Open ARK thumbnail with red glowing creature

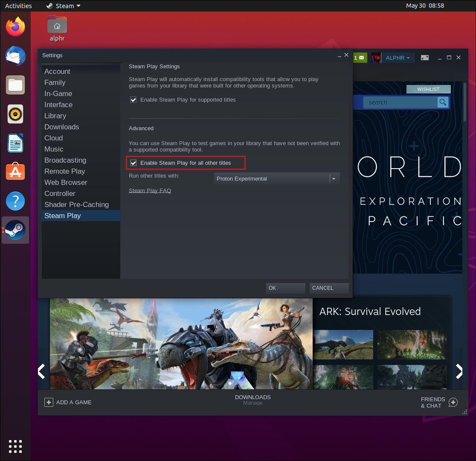(343, 377)
